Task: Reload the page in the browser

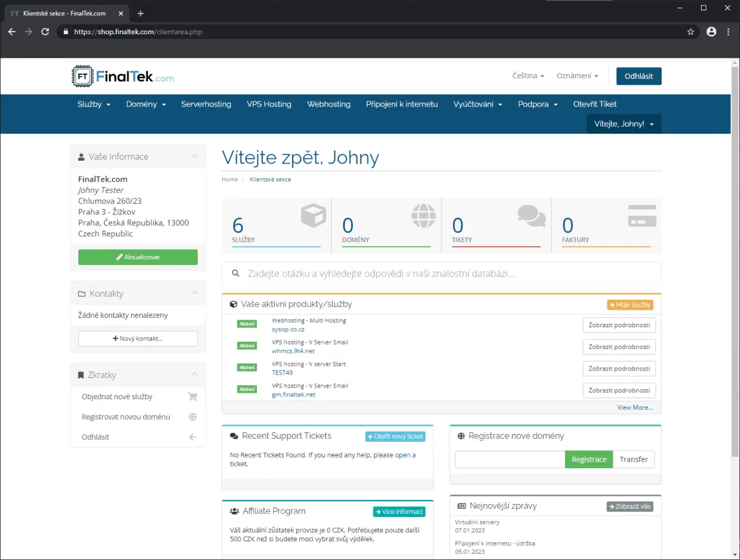Action: point(45,32)
